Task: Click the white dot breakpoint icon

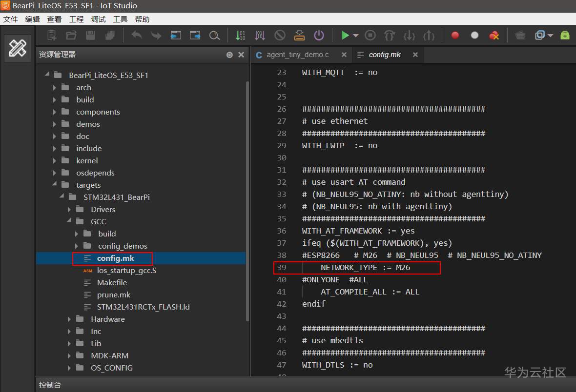Action: click(x=474, y=35)
